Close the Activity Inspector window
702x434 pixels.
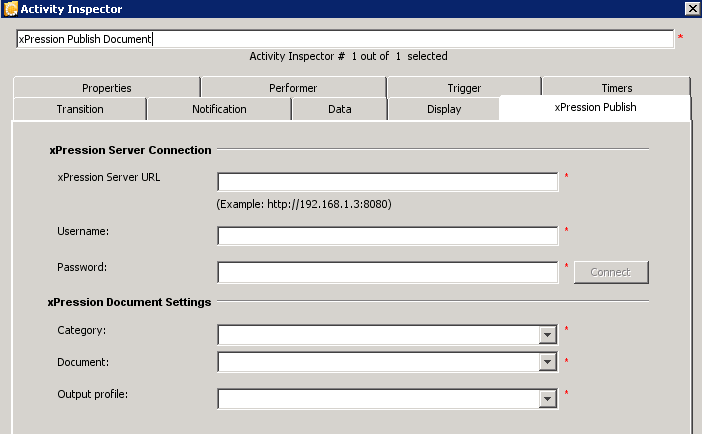(691, 9)
